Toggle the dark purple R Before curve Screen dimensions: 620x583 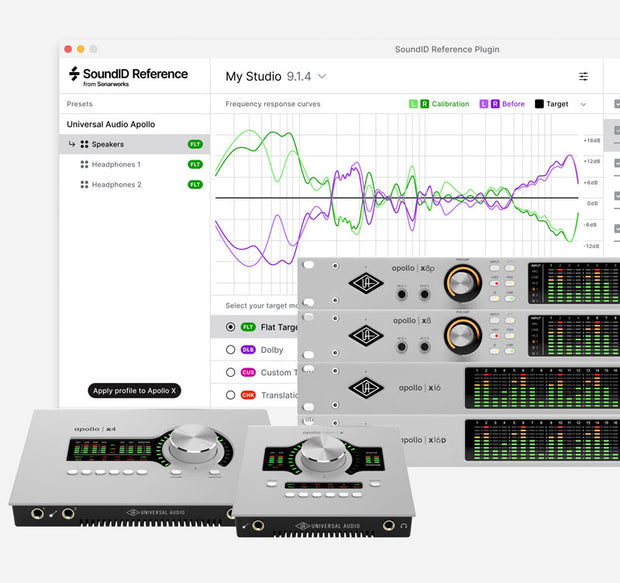pos(495,104)
